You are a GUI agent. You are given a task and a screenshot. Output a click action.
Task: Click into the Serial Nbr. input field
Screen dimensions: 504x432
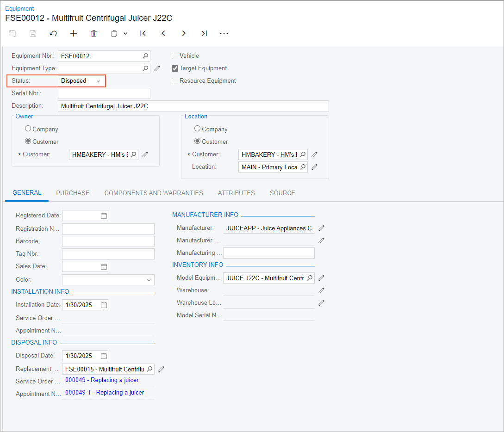point(104,93)
